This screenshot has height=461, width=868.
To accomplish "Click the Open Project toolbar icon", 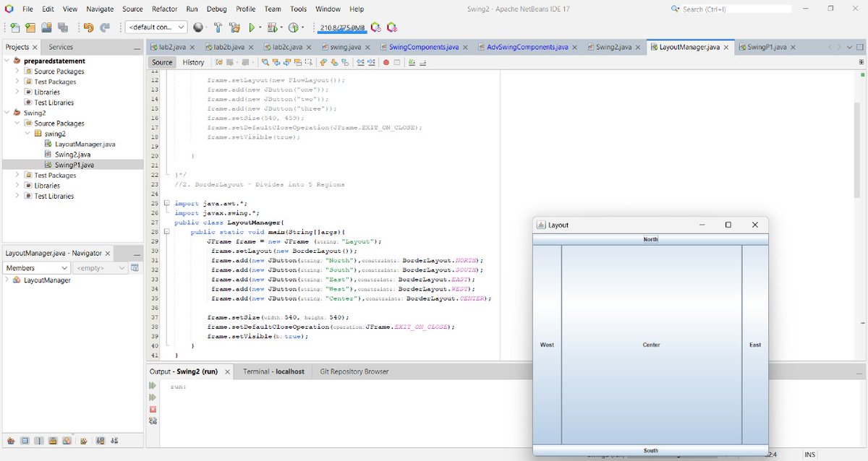I will [x=46, y=27].
